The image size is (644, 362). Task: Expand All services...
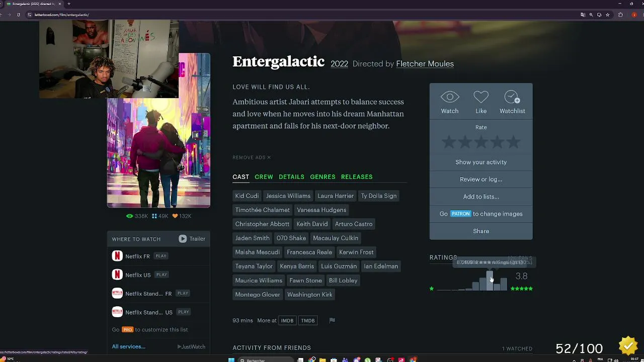(129, 346)
